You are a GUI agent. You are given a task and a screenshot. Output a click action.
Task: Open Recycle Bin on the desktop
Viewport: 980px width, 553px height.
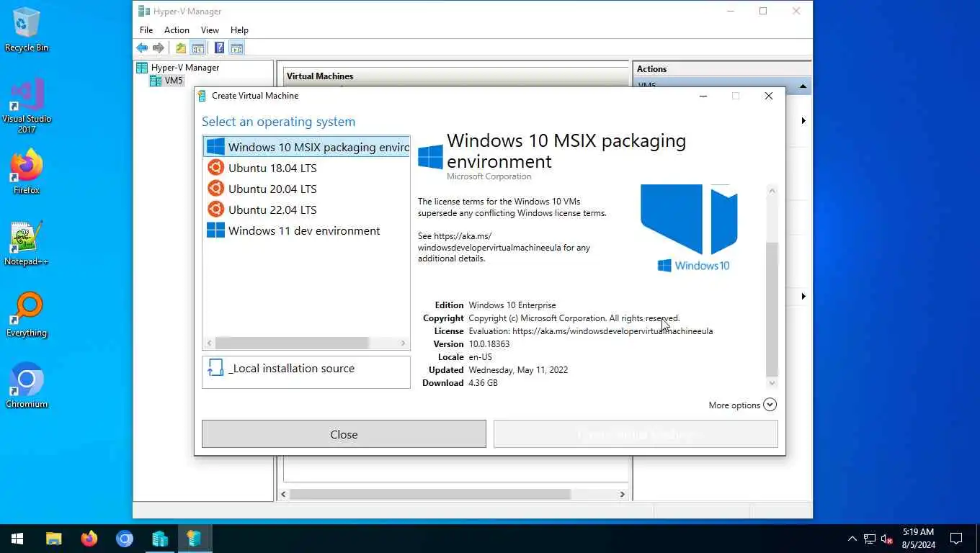point(27,30)
